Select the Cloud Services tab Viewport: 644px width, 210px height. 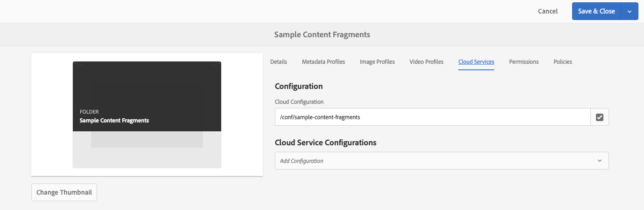coord(476,61)
